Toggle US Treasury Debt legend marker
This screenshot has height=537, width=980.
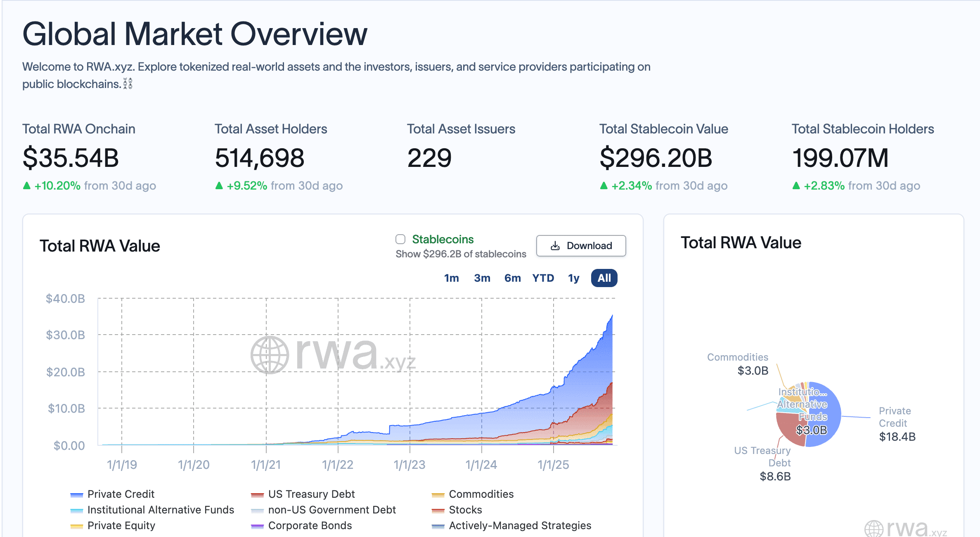point(257,494)
